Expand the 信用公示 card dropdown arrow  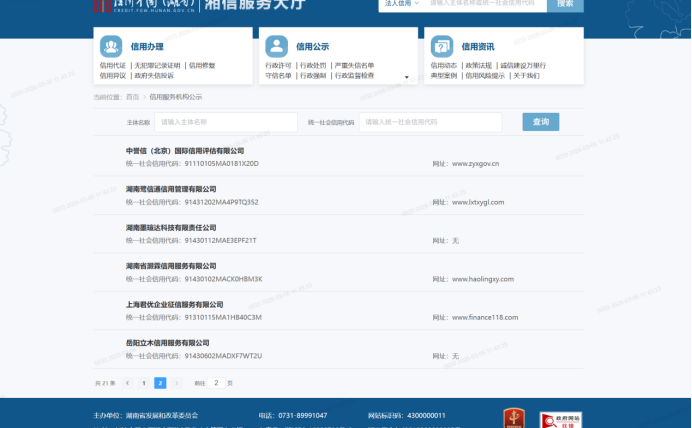[x=406, y=77]
